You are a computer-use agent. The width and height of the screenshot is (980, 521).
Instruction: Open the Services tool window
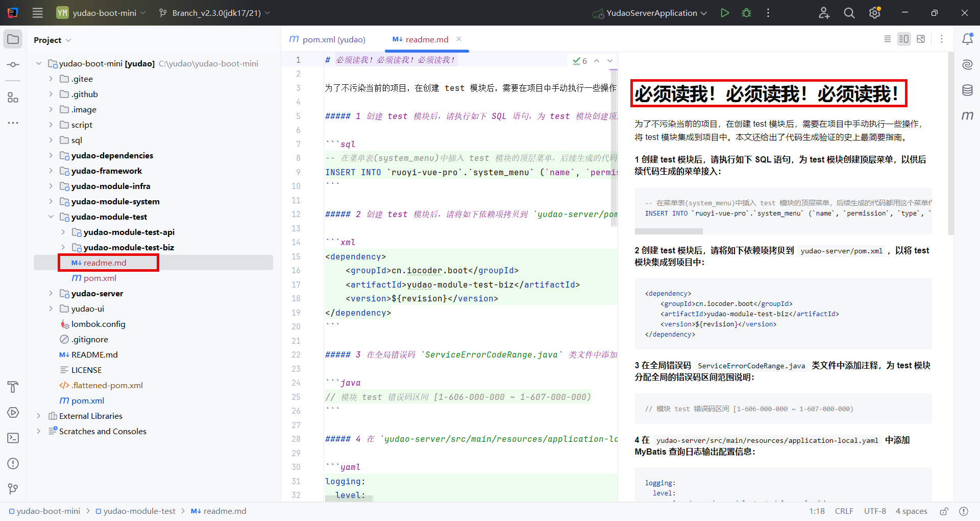(x=13, y=412)
